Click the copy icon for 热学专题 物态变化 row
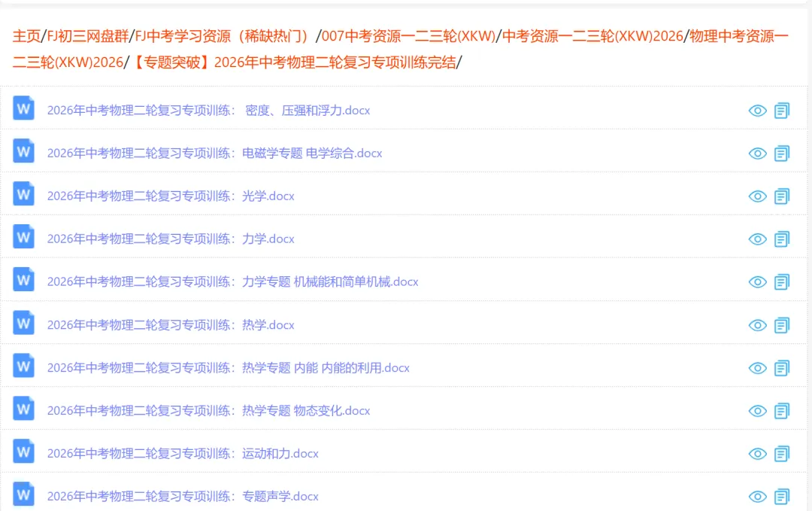Image resolution: width=812 pixels, height=511 pixels. (782, 411)
